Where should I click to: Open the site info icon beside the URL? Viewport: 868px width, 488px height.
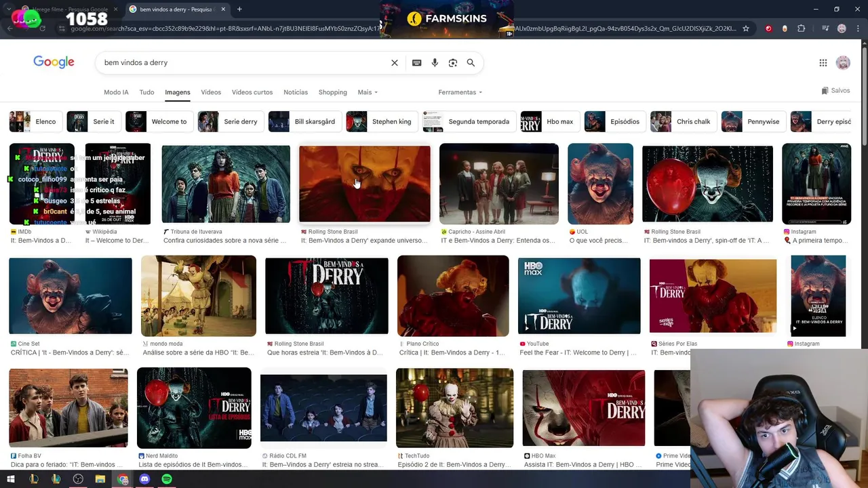62,28
